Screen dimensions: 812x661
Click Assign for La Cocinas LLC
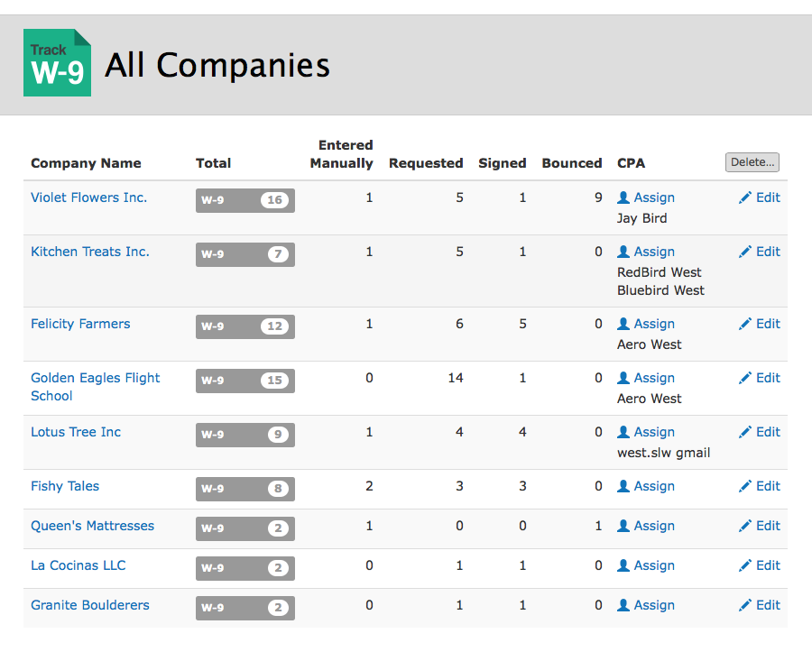646,565
